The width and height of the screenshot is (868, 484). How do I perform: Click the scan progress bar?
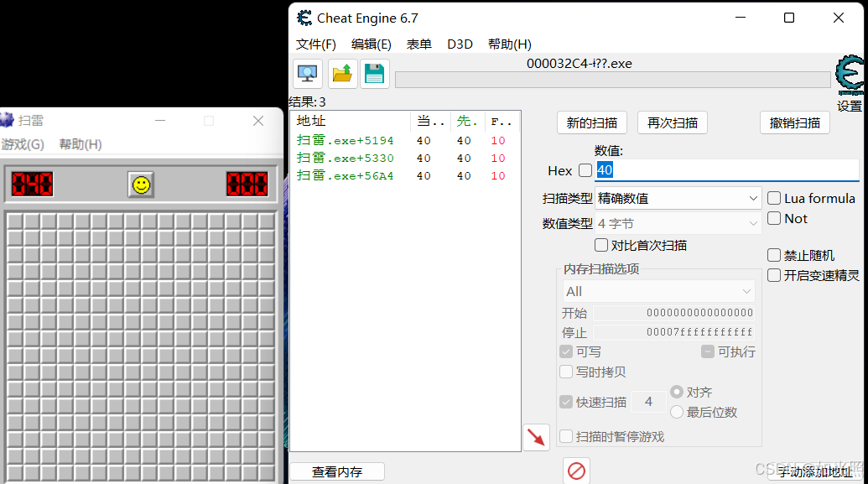[613, 80]
